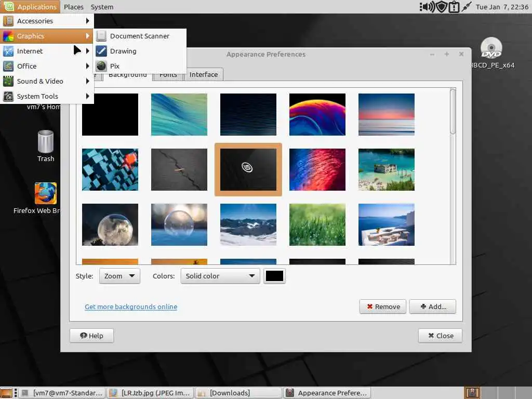This screenshot has width=532, height=399.
Task: Open the System menu
Action: 102,7
